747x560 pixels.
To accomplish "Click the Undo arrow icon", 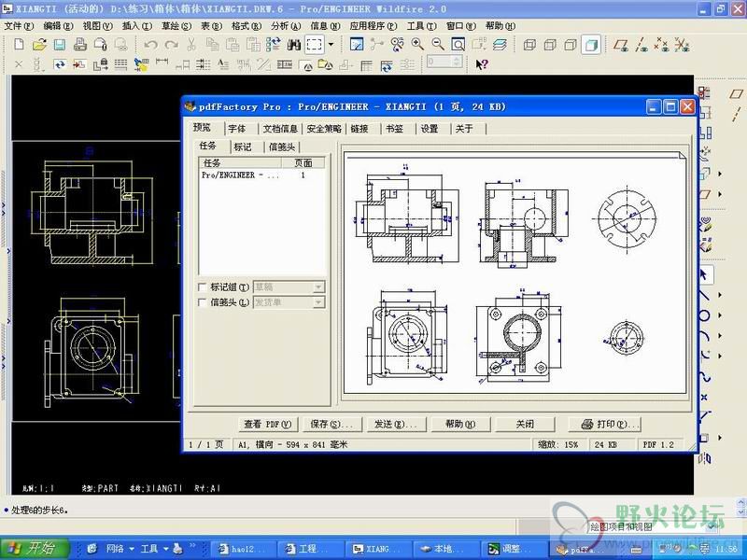I will point(151,44).
